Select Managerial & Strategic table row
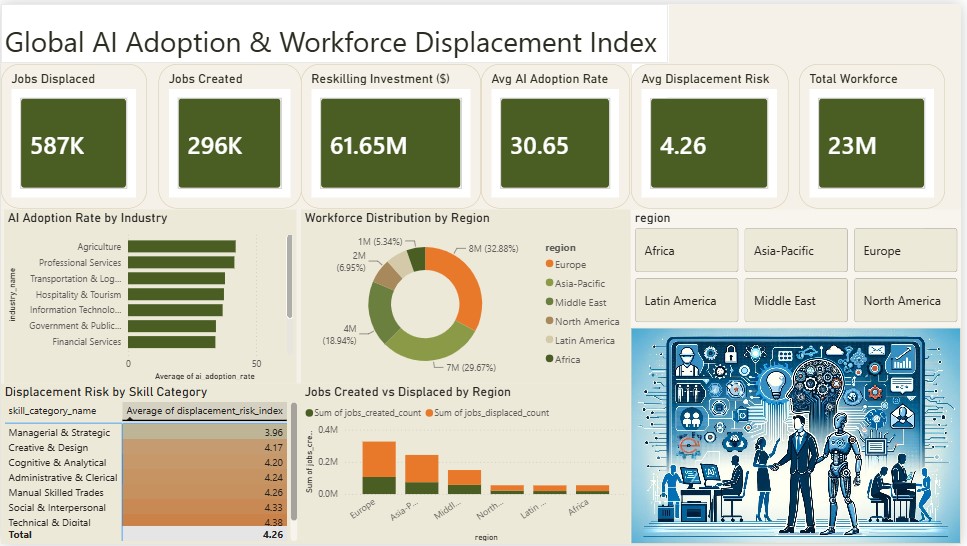The height and width of the screenshot is (546, 967). click(x=146, y=432)
